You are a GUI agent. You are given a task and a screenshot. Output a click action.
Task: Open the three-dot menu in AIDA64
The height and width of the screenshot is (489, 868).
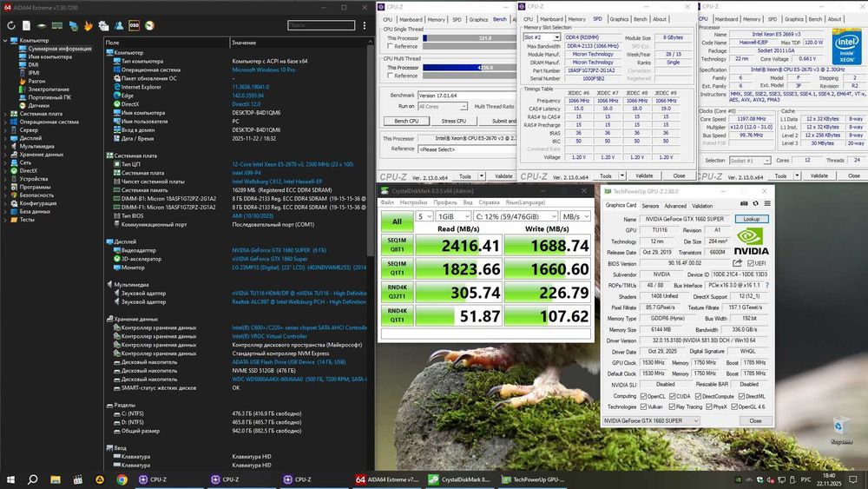[365, 25]
